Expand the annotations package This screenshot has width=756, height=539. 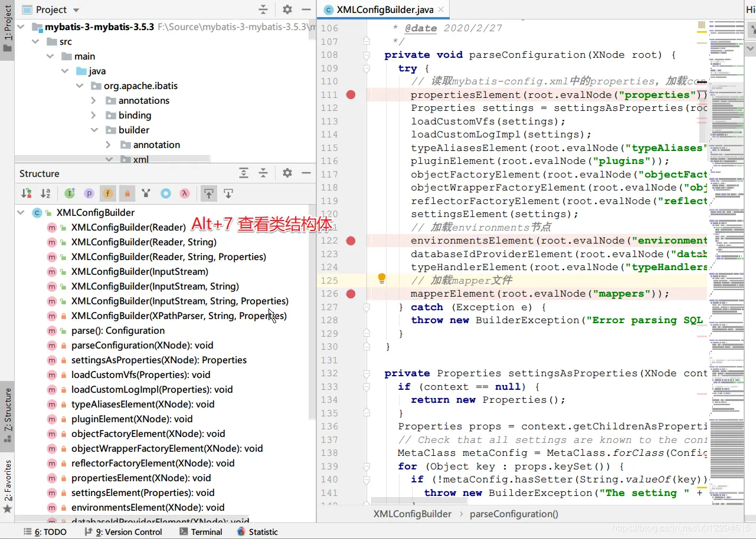(x=94, y=101)
